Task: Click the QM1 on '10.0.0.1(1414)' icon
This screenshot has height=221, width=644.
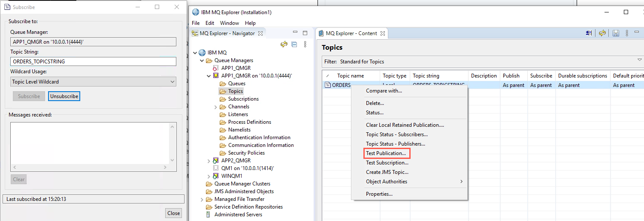Action: 216,168
